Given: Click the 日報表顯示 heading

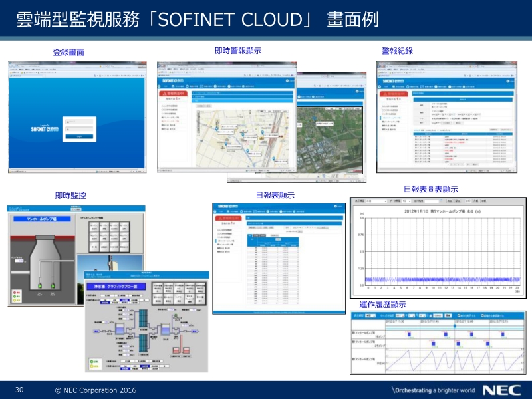Looking at the screenshot, I should (x=275, y=195).
